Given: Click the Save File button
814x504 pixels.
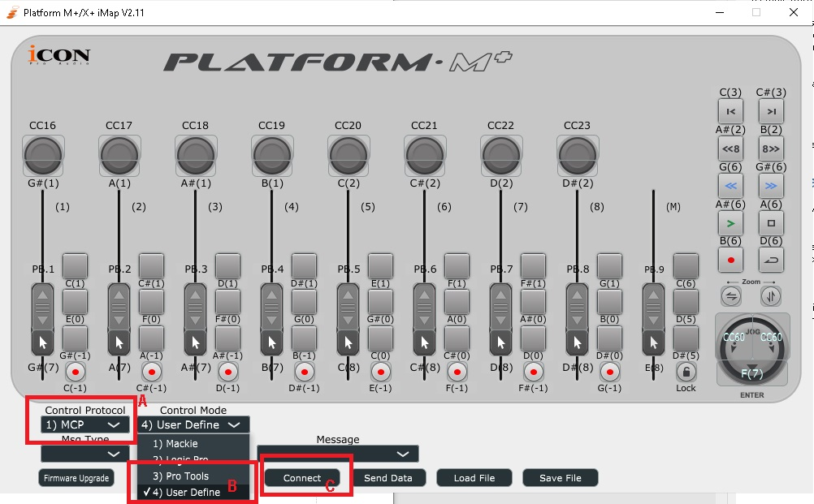Looking at the screenshot, I should click(561, 478).
